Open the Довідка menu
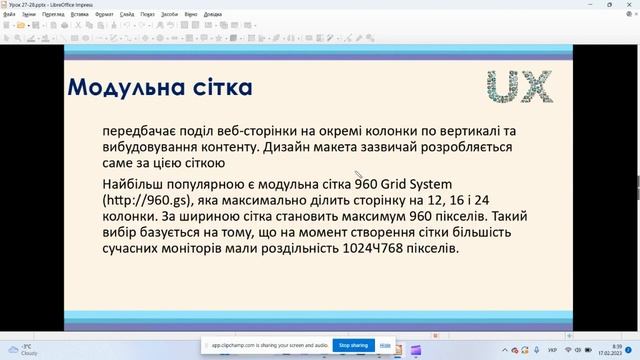Screen dimensions: 640x360 [213, 14]
